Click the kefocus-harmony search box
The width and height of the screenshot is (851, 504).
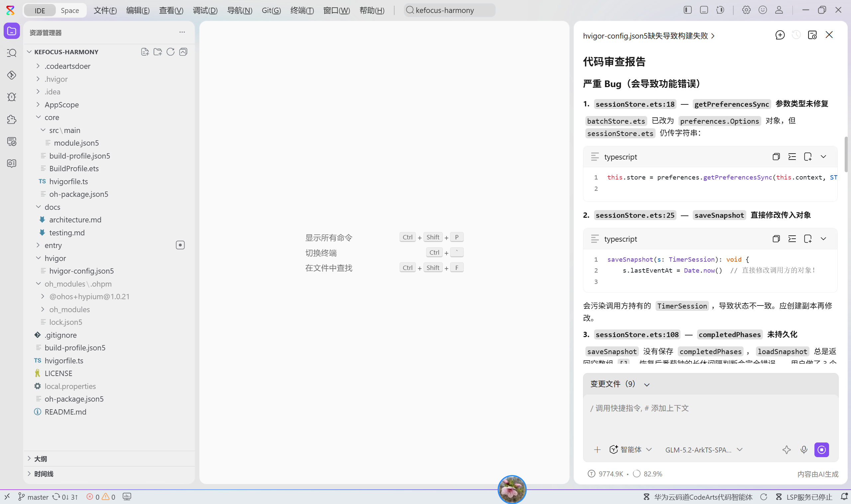(x=449, y=10)
